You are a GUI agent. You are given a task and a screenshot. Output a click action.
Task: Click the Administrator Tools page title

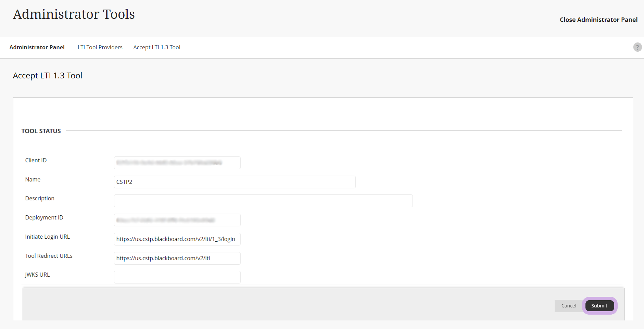click(x=74, y=14)
